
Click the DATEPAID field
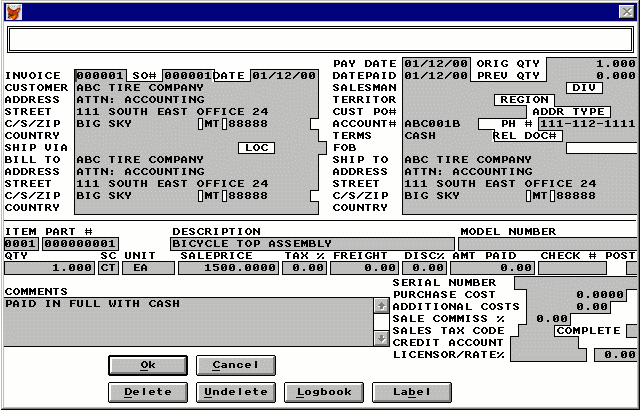(436, 76)
